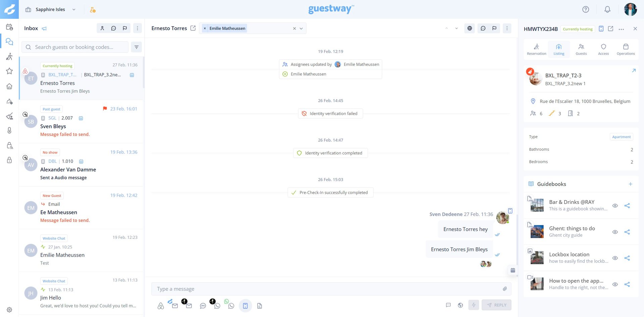This screenshot has width=644, height=317.
Task: Click the Type a message field
Action: pos(327,289)
